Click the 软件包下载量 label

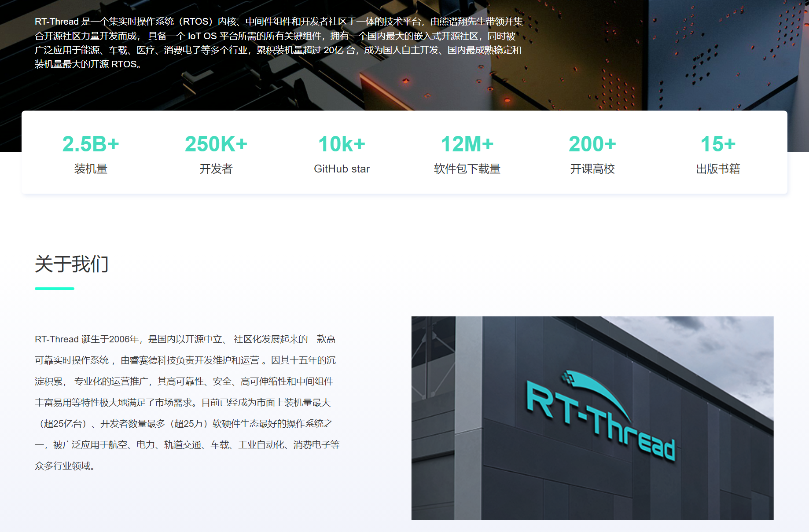click(467, 169)
